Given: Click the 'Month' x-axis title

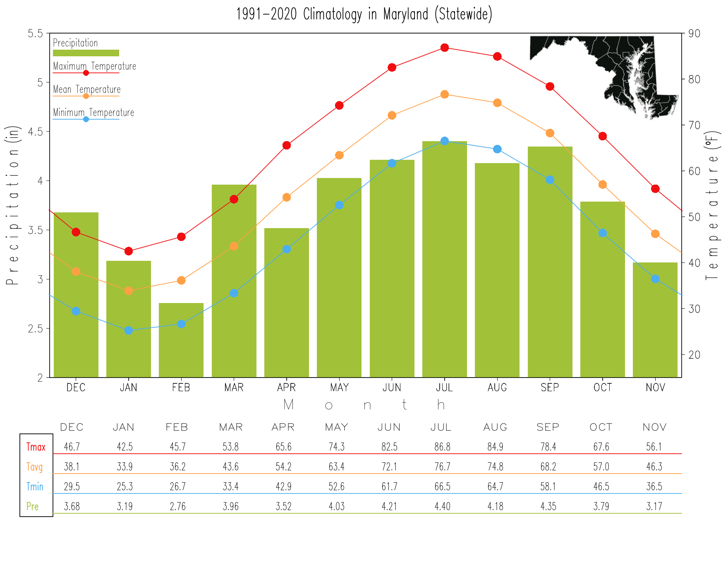Looking at the screenshot, I should click(x=364, y=404).
